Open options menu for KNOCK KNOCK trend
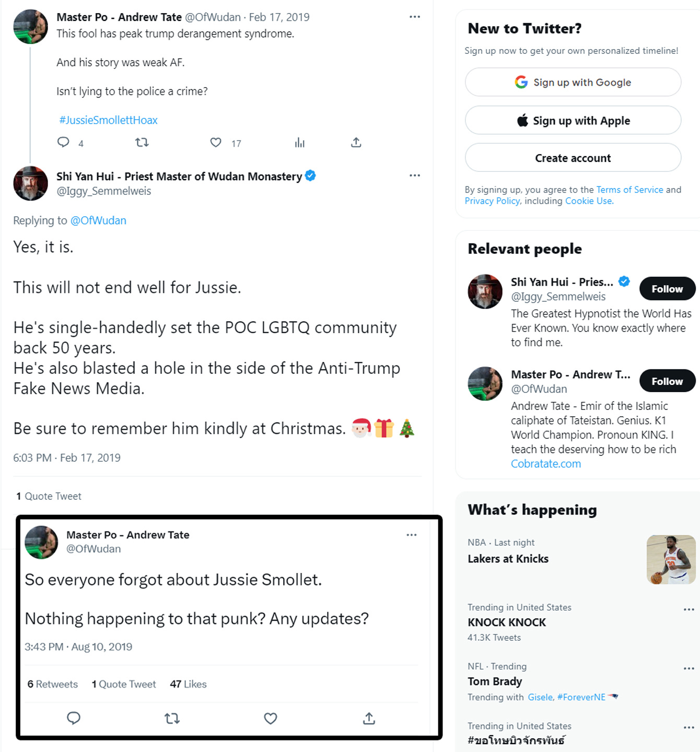700x752 pixels. pyautogui.click(x=689, y=609)
